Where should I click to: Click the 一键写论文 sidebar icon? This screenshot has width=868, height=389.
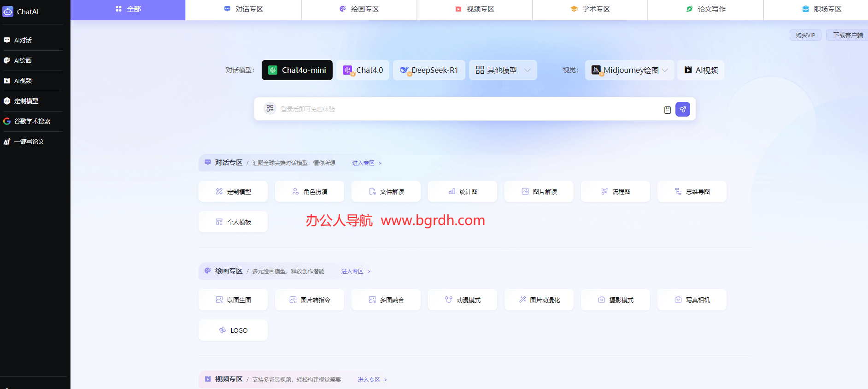pos(7,141)
